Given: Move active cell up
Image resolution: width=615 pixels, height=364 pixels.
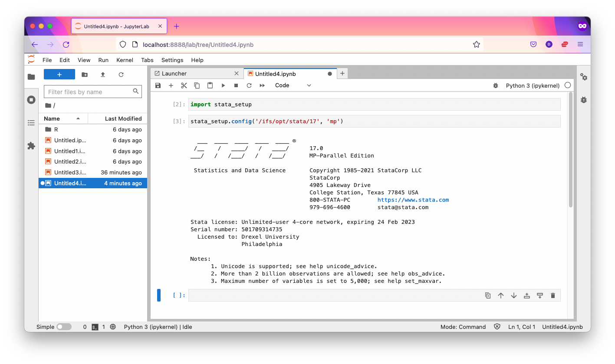Looking at the screenshot, I should tap(501, 295).
